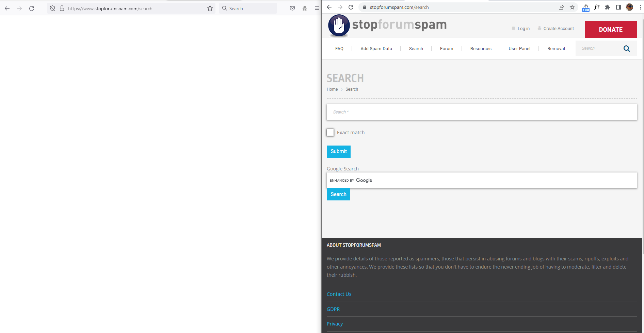
Task: Click the f? font extension icon
Action: coord(597,7)
